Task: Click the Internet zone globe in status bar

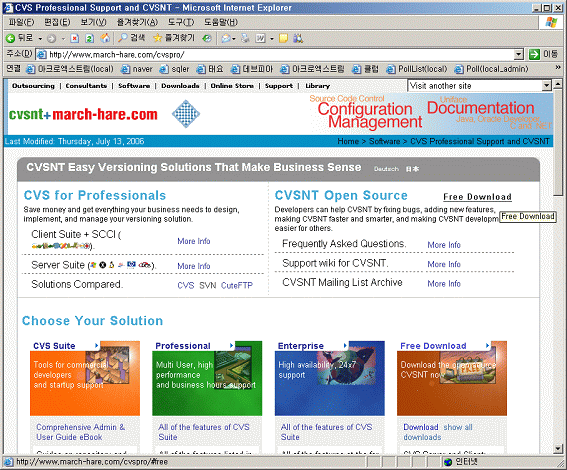Action: 448,462
